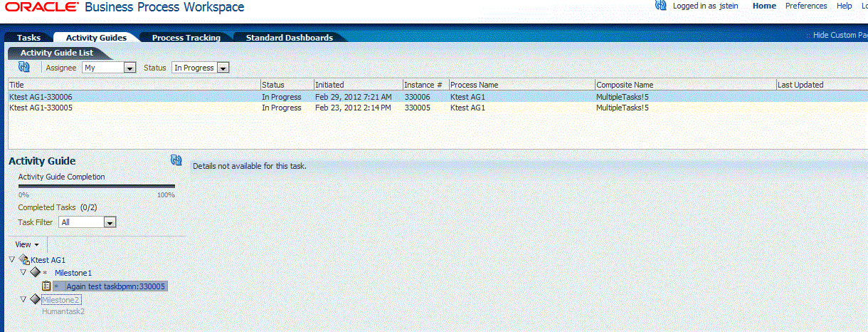Open the Task Filter dropdown

click(x=110, y=222)
